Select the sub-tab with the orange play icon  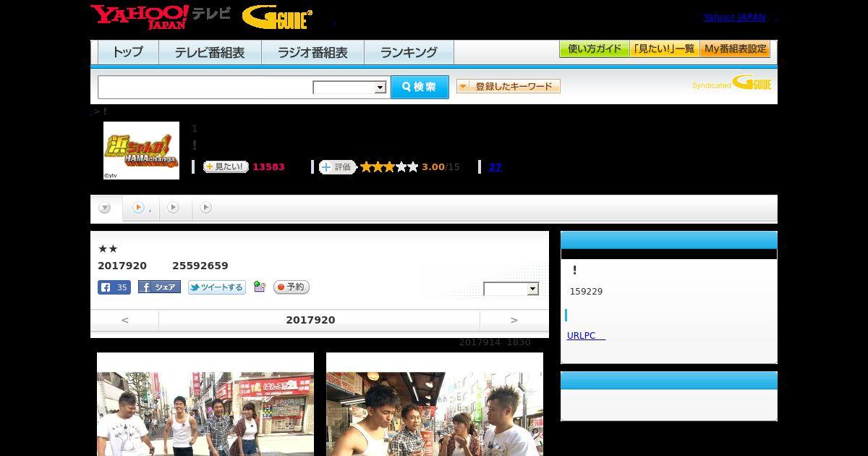(x=141, y=208)
